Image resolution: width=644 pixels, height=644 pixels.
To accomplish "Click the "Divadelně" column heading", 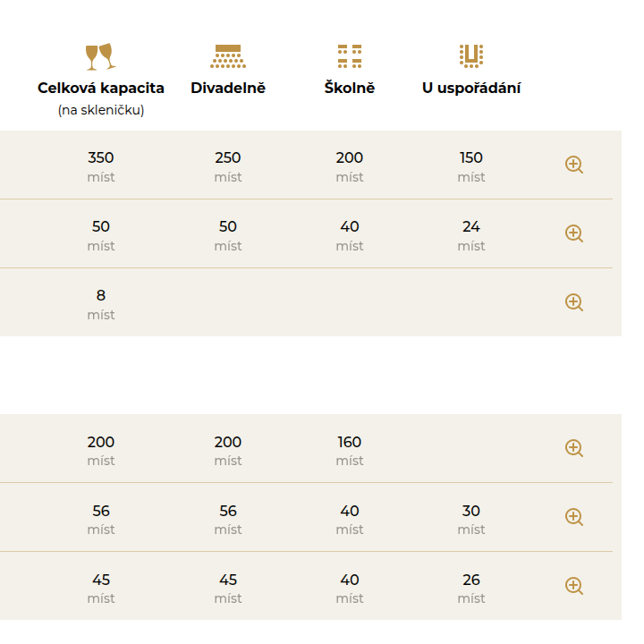I will tap(228, 88).
